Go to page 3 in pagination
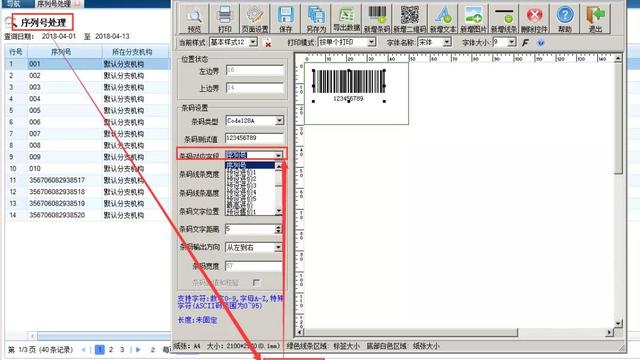 point(122,350)
